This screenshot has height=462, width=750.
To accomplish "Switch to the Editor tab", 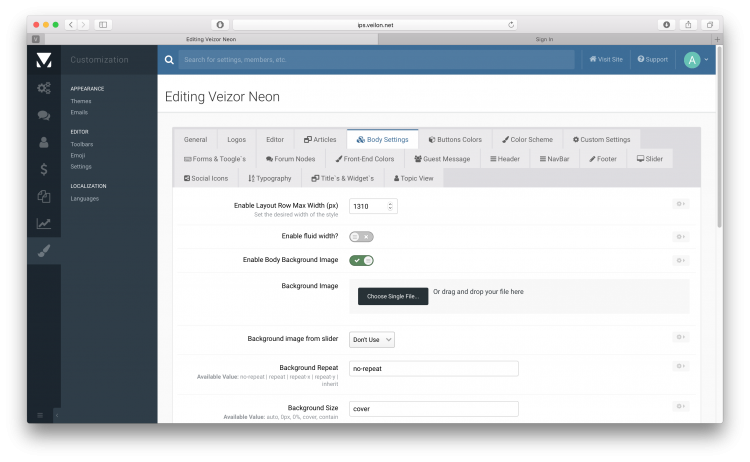I will click(275, 140).
